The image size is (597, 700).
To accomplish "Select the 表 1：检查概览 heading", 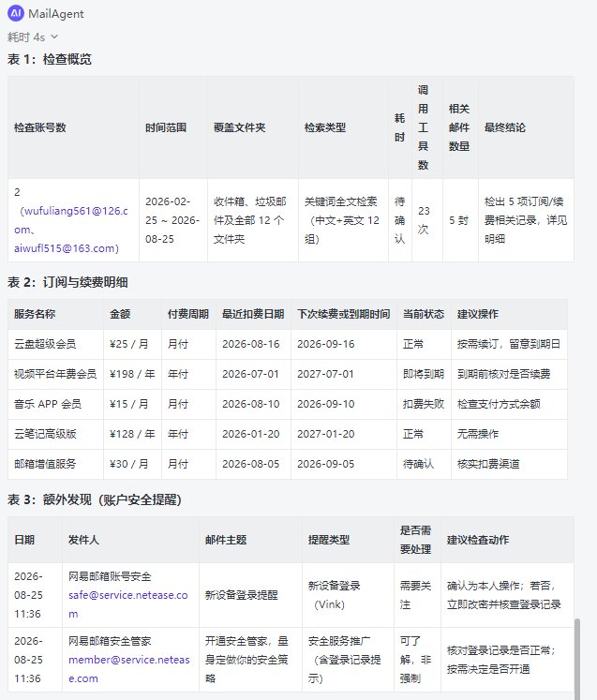I will click(50, 59).
